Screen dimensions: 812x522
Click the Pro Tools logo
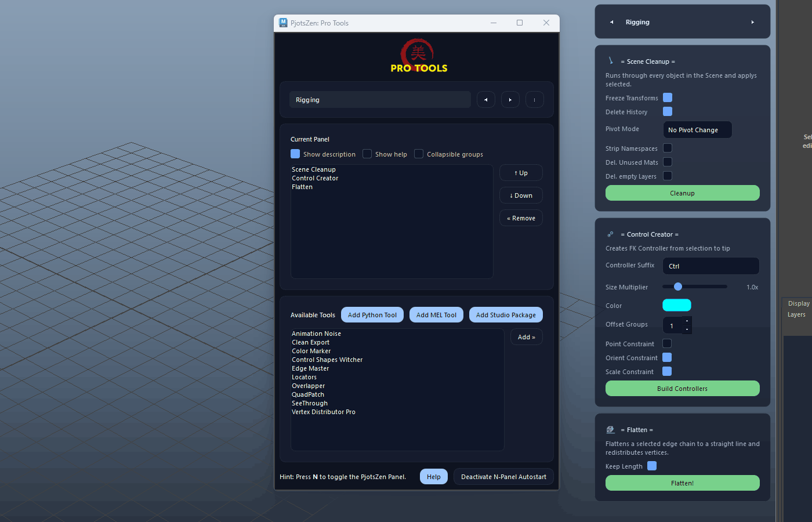pos(419,56)
